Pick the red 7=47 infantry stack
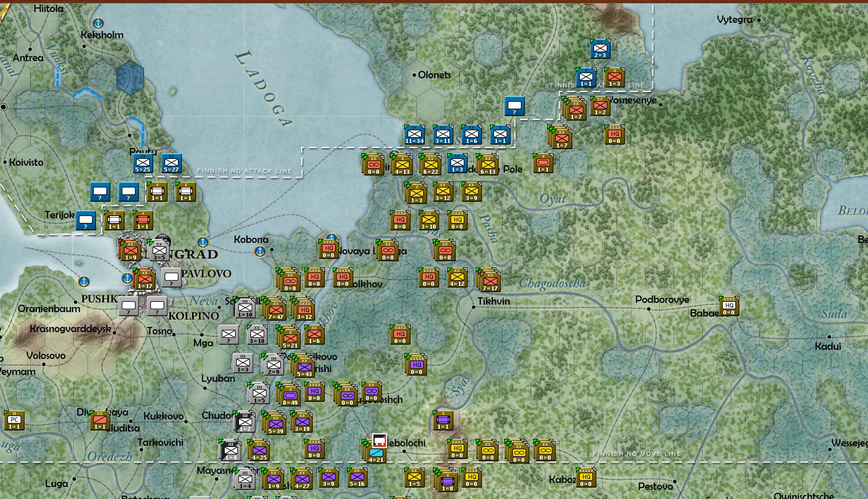Viewport: 868px width, 499px height. (x=274, y=309)
